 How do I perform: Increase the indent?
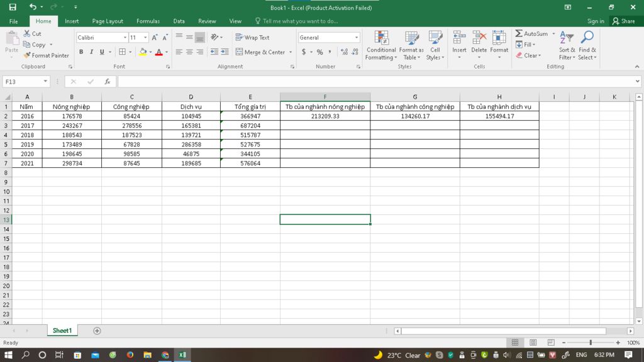(x=225, y=52)
